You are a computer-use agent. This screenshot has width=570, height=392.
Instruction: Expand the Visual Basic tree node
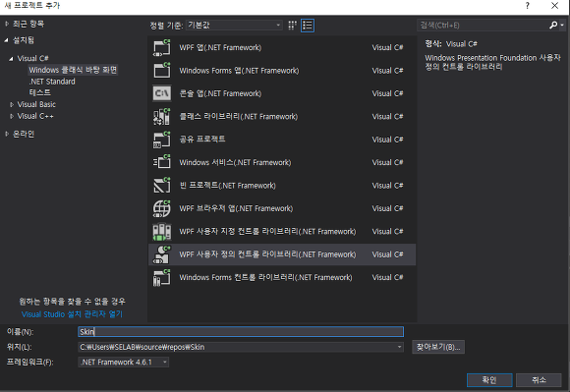pyautogui.click(x=12, y=104)
